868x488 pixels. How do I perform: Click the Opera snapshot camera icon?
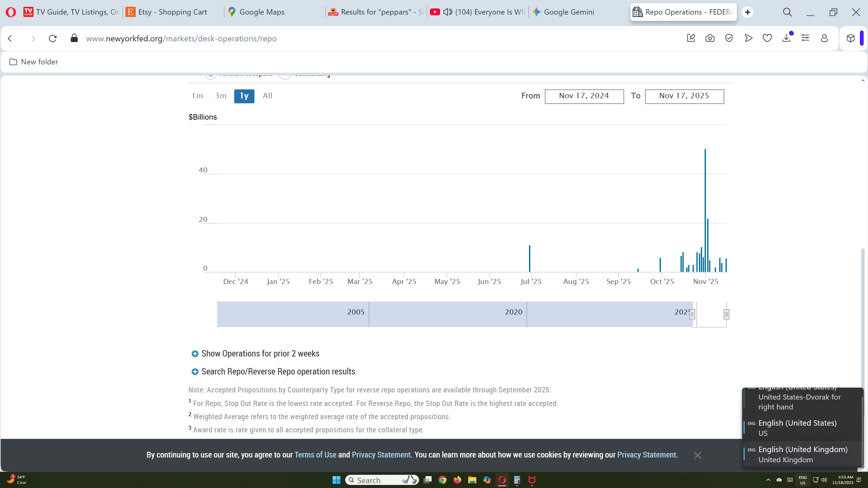pos(710,38)
